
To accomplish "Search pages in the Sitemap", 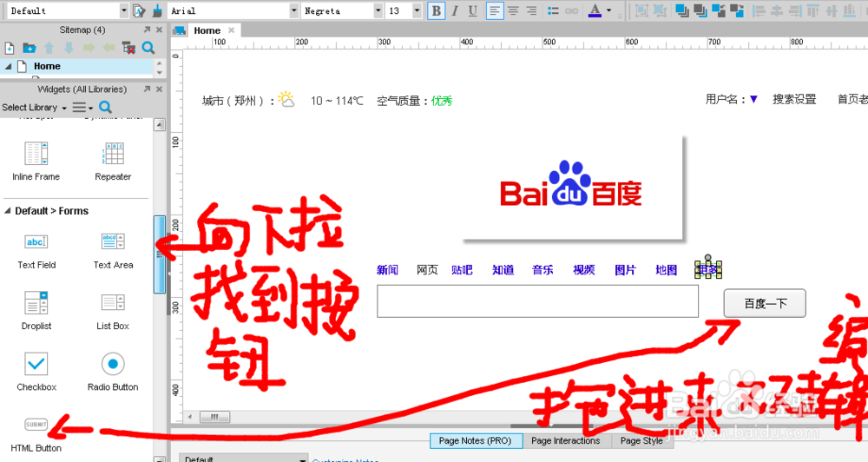I will pos(148,48).
